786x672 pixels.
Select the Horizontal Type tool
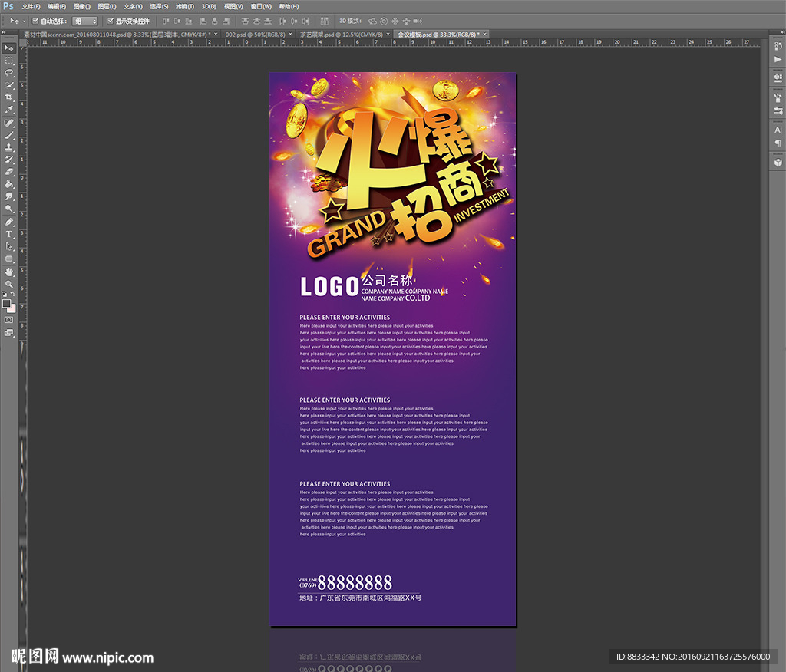(9, 234)
